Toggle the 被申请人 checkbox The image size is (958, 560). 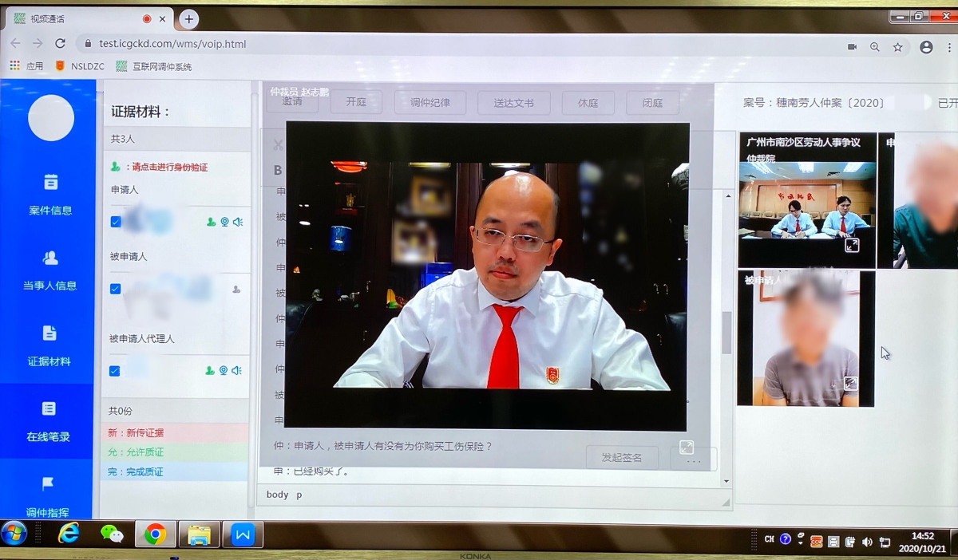115,289
